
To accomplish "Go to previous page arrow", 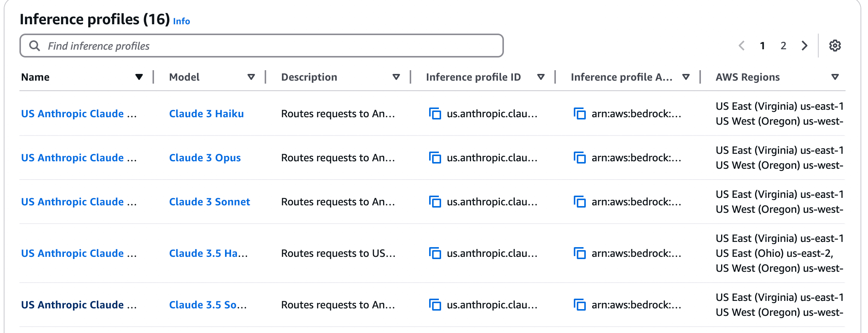I will click(742, 46).
